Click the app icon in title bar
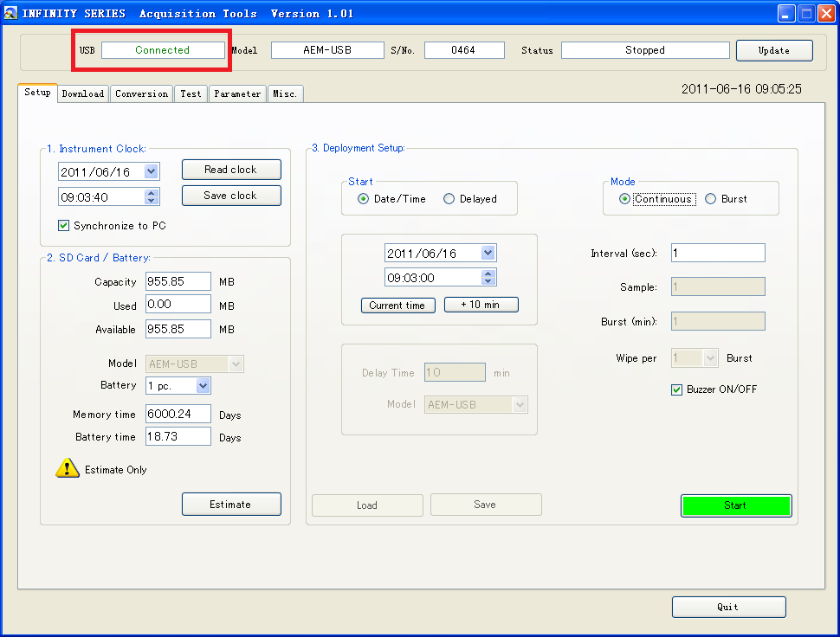This screenshot has height=637, width=840. pos(10,13)
